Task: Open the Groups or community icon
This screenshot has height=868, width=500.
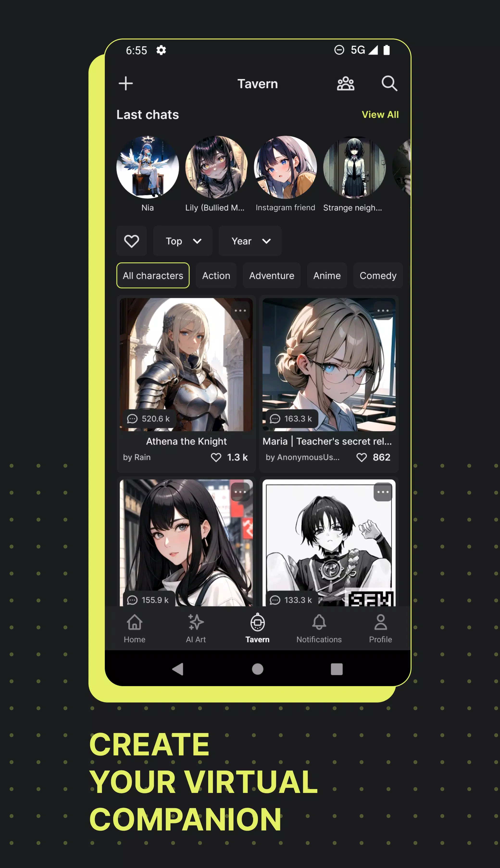Action: 346,83
